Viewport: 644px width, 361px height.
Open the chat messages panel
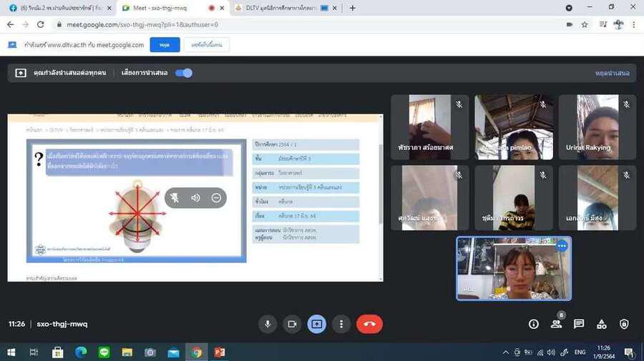coord(579,324)
